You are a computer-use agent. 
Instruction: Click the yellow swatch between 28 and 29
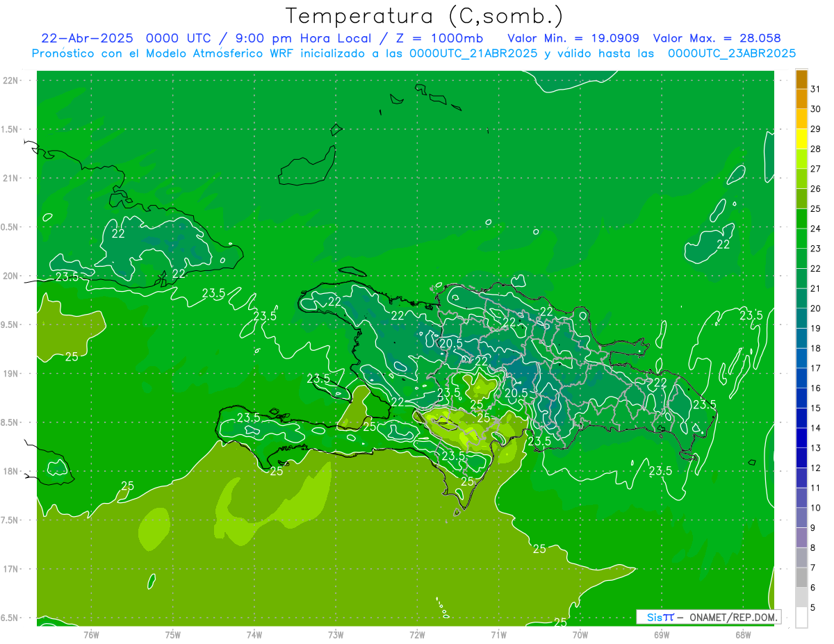[801, 139]
